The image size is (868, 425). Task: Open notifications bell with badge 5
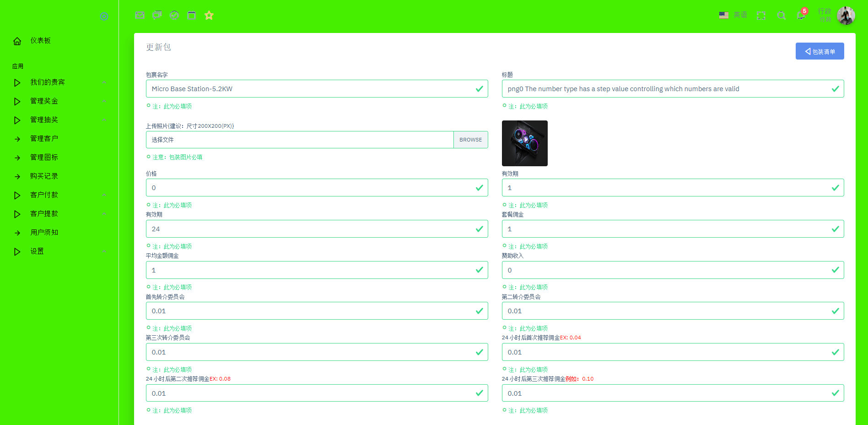tap(801, 15)
